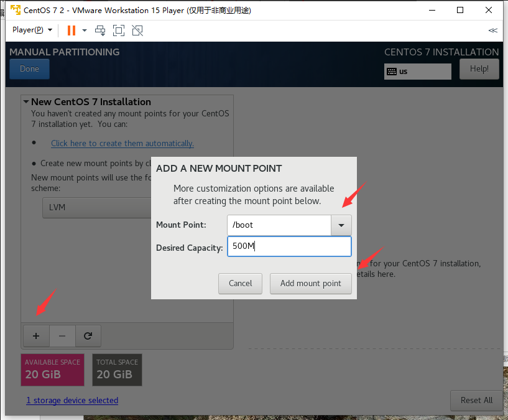Viewport: 508px width, 420px height.
Task: Reload storage configuration refresh icon
Action: coord(88,336)
